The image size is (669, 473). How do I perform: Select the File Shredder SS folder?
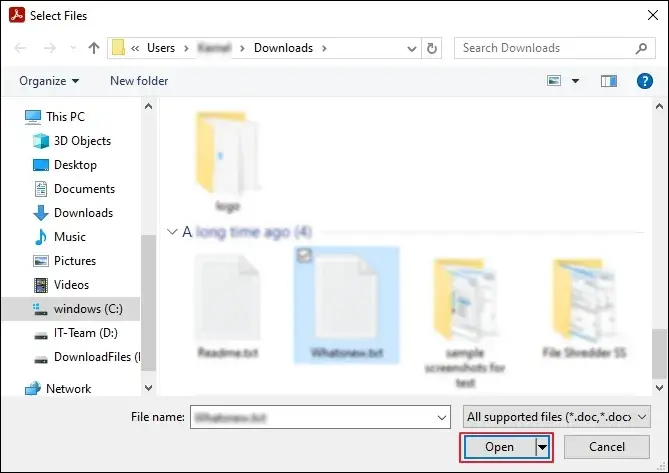584,308
